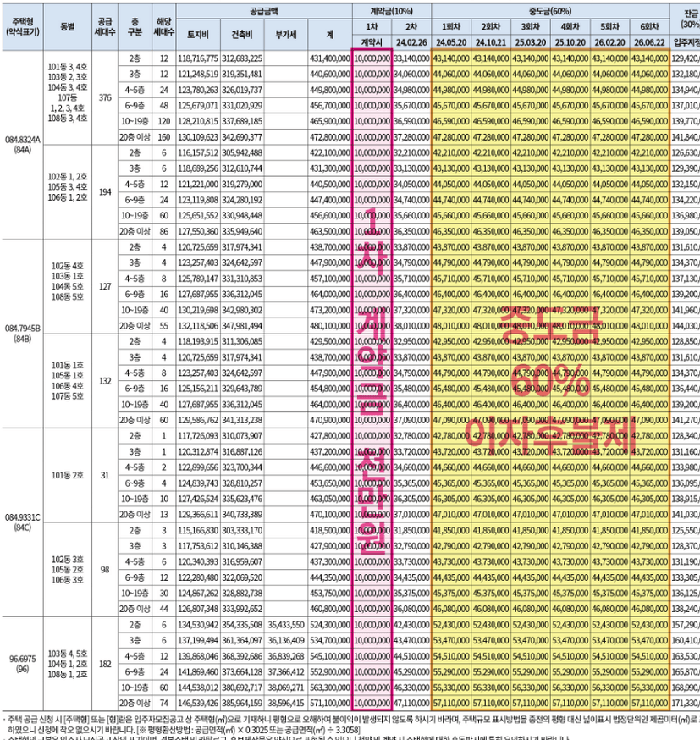Viewport: 700px width, 740px height.
Task: Click the supply count cell '127'
Action: (x=105, y=286)
